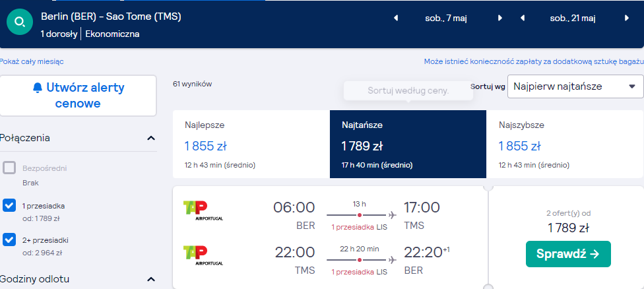Click TAP Air Portugal logo on return flight
The height and width of the screenshot is (289, 644).
[203, 255]
